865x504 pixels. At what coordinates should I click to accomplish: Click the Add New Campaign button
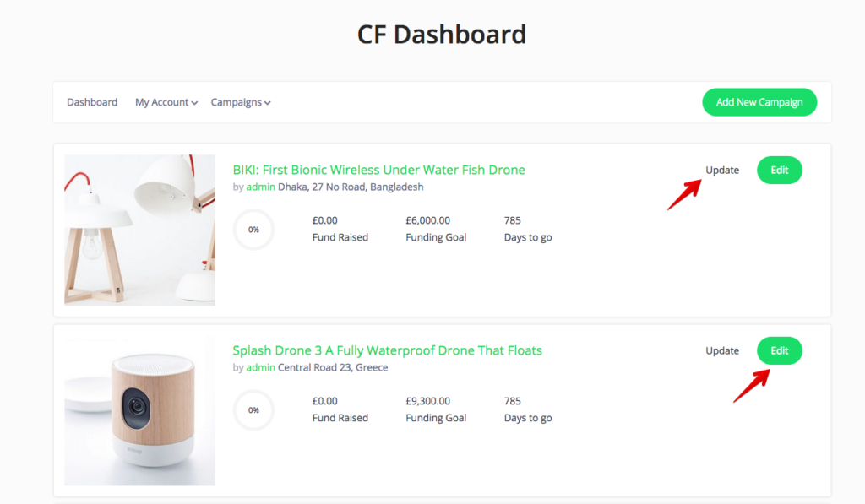[759, 102]
